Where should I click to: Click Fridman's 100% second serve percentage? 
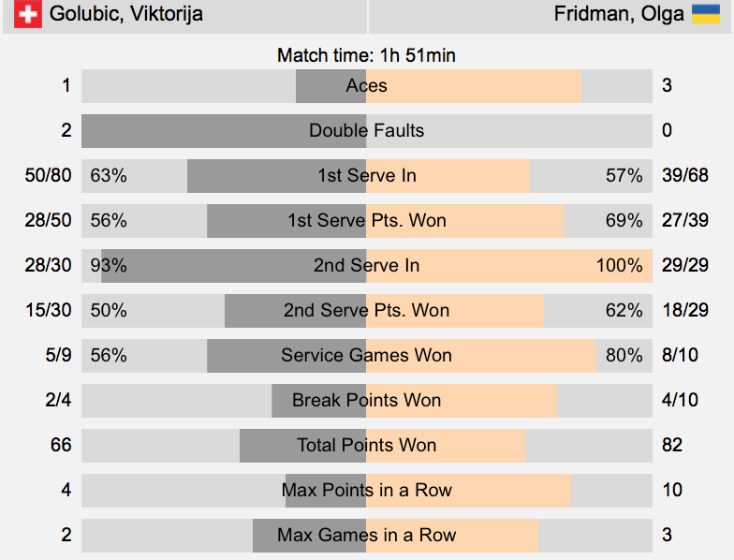pos(619,266)
